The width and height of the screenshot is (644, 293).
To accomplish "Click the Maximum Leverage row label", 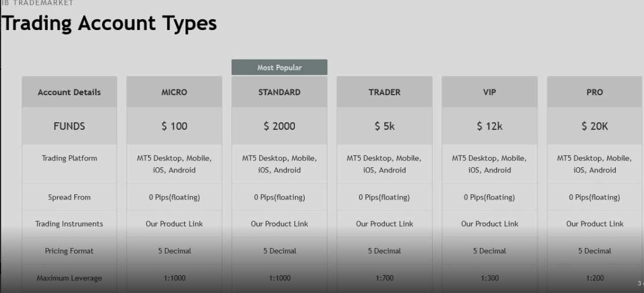I will 69,278.
